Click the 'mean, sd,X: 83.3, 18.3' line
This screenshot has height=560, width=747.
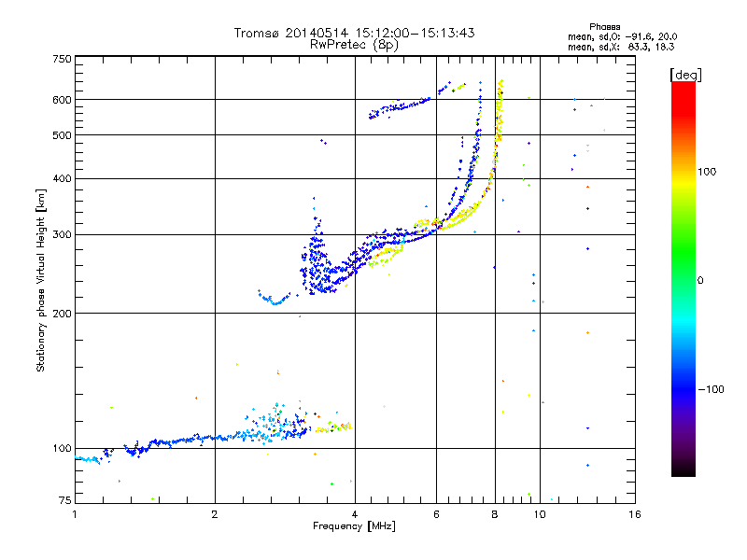coord(621,47)
